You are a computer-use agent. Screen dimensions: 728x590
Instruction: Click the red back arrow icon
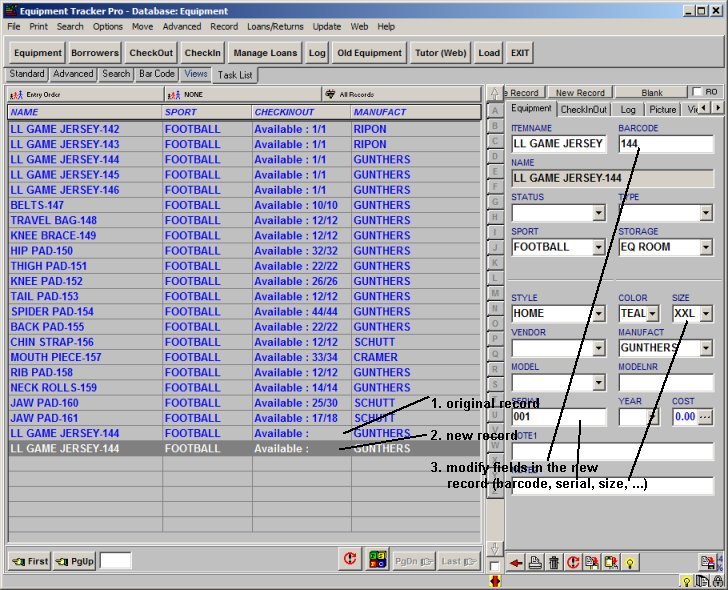click(x=517, y=563)
